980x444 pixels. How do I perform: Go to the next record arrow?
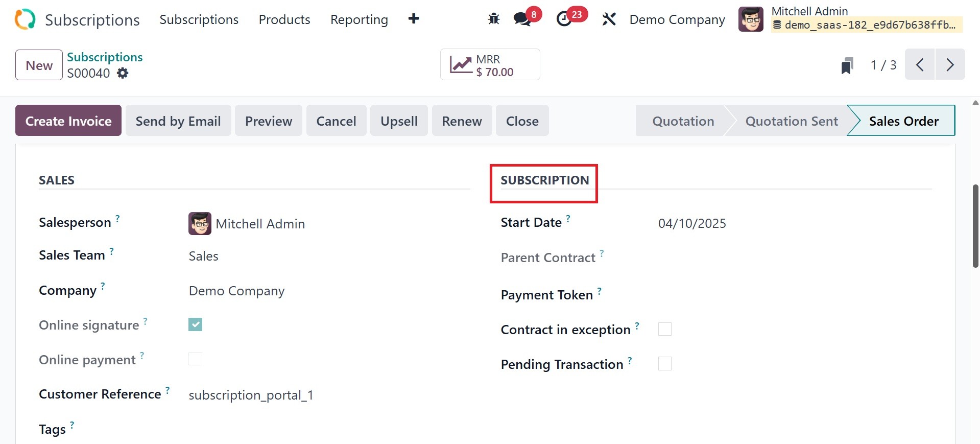(x=950, y=65)
